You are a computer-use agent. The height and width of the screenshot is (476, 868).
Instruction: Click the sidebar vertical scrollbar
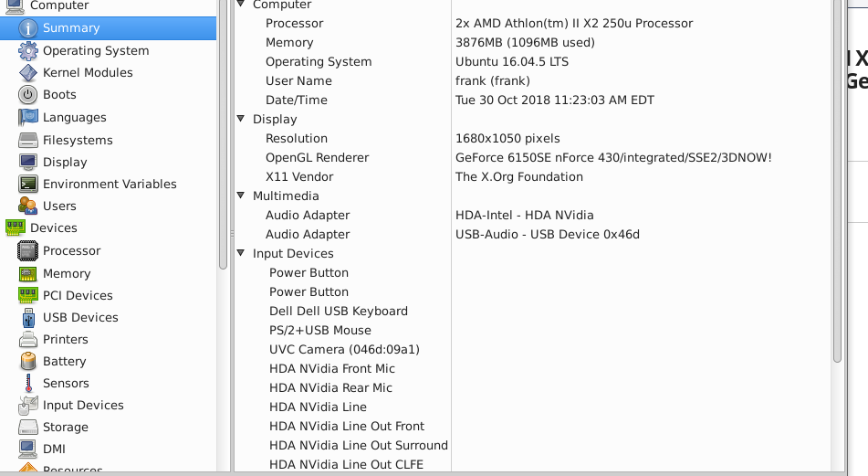coord(223,137)
